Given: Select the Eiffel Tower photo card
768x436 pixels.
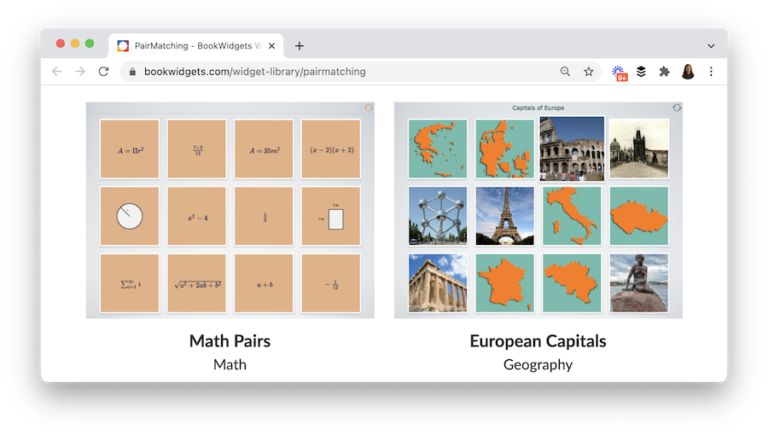Looking at the screenshot, I should pos(505,216).
